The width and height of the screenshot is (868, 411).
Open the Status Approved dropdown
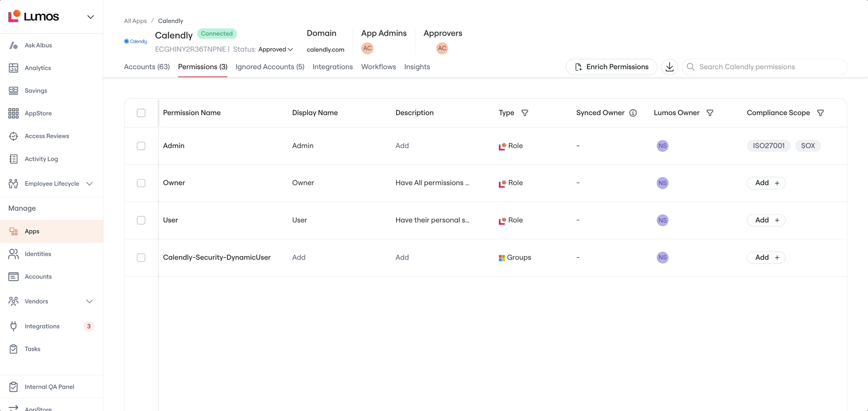click(x=276, y=49)
